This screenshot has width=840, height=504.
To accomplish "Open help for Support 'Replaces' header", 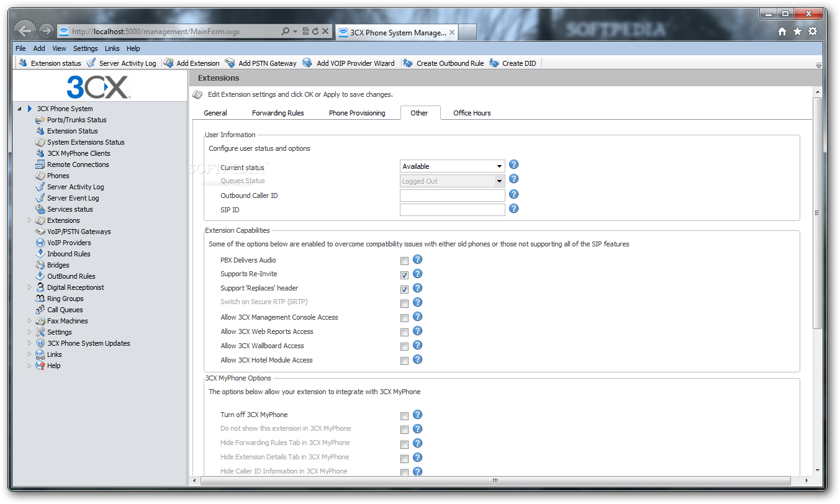I will [417, 288].
